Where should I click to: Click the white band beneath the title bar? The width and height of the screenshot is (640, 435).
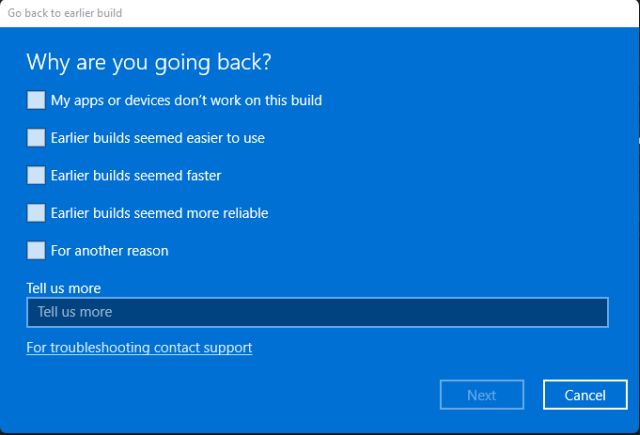[320, 32]
